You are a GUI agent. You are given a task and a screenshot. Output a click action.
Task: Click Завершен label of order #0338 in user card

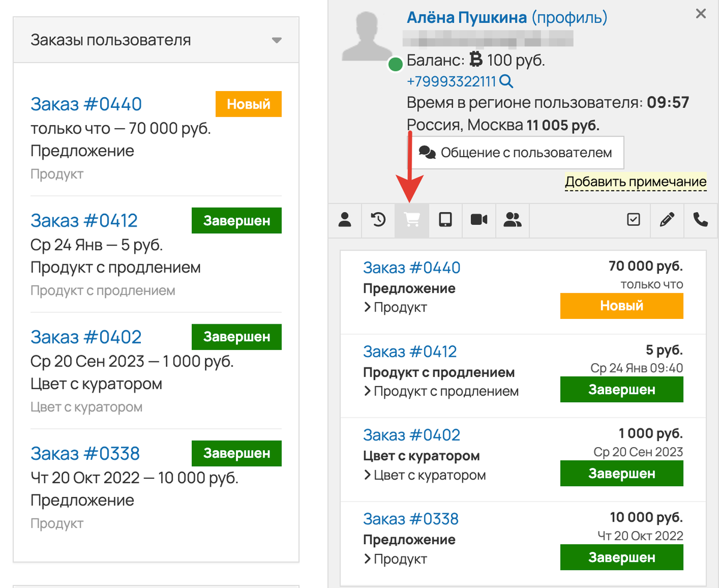coord(621,557)
